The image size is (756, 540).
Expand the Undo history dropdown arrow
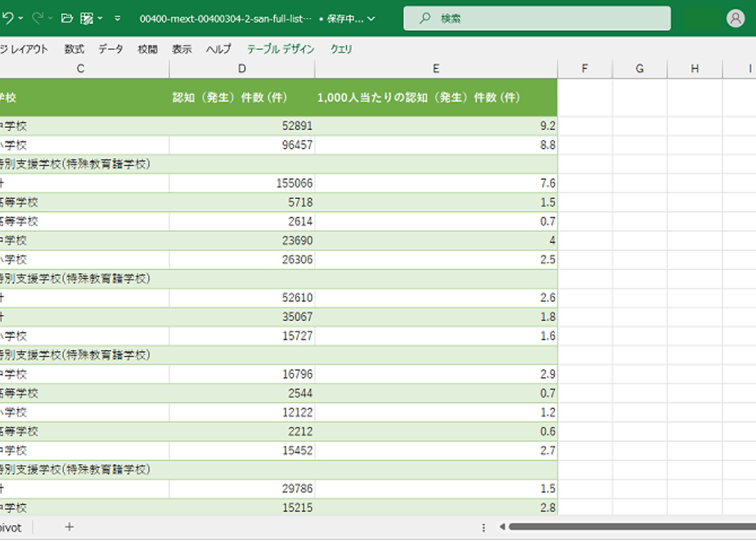click(20, 18)
